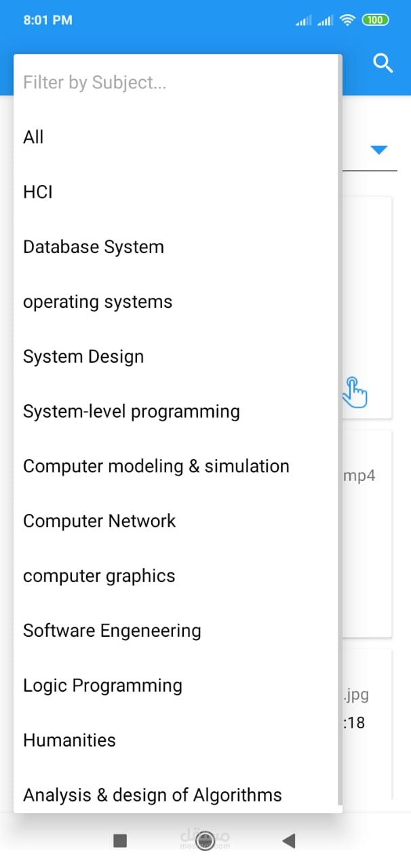This screenshot has height=868, width=411.
Task: Tap the pointing hand icon
Action: (x=355, y=392)
